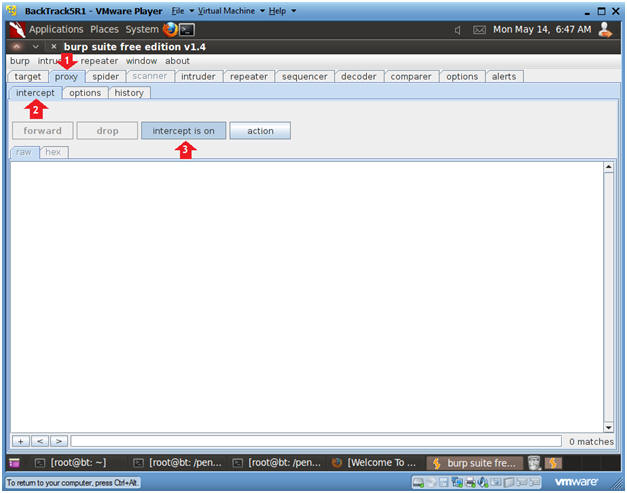Image resolution: width=627 pixels, height=493 pixels.
Task: Click the action button
Action: click(260, 131)
